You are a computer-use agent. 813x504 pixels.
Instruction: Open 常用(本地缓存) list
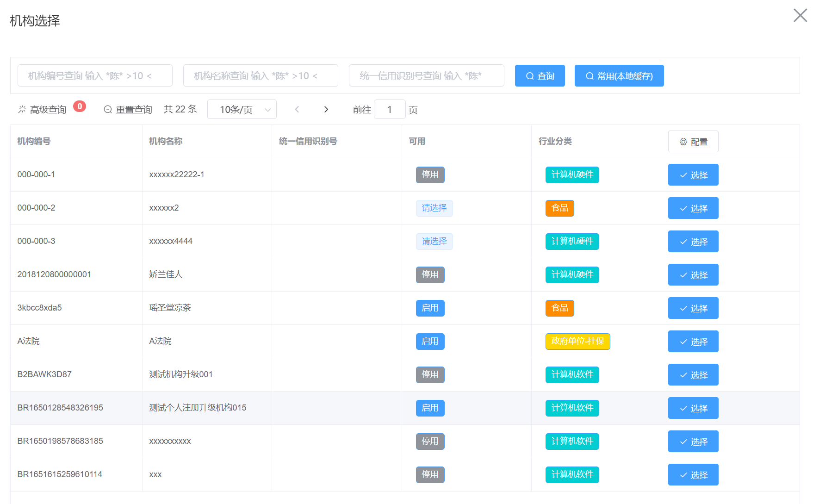(x=619, y=76)
